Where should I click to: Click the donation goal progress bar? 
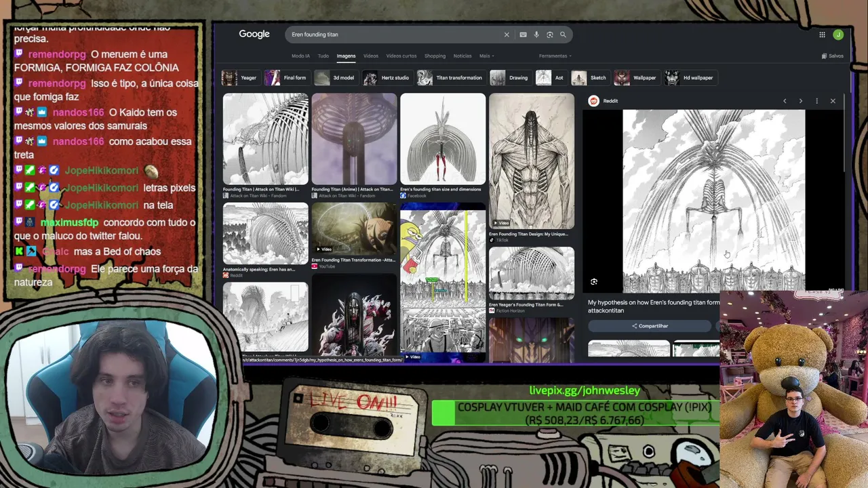(576, 413)
